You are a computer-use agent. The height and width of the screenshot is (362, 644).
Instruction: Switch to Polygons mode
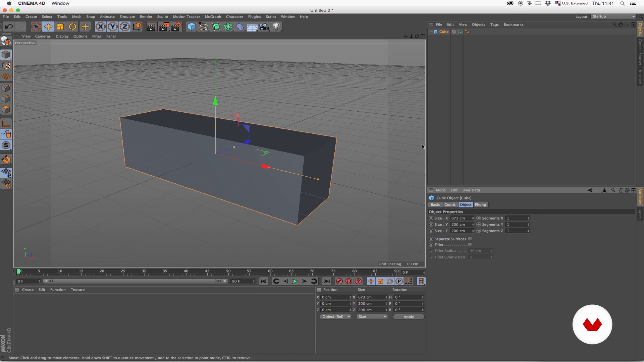click(6, 110)
